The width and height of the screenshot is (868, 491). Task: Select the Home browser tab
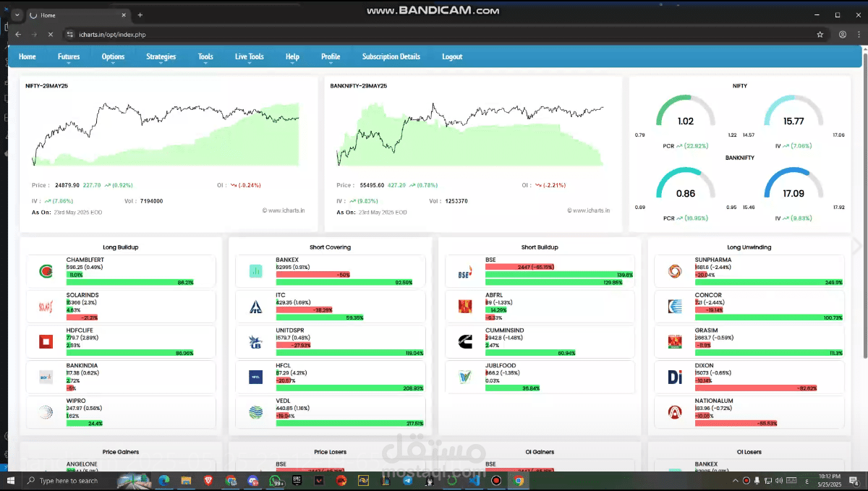77,15
